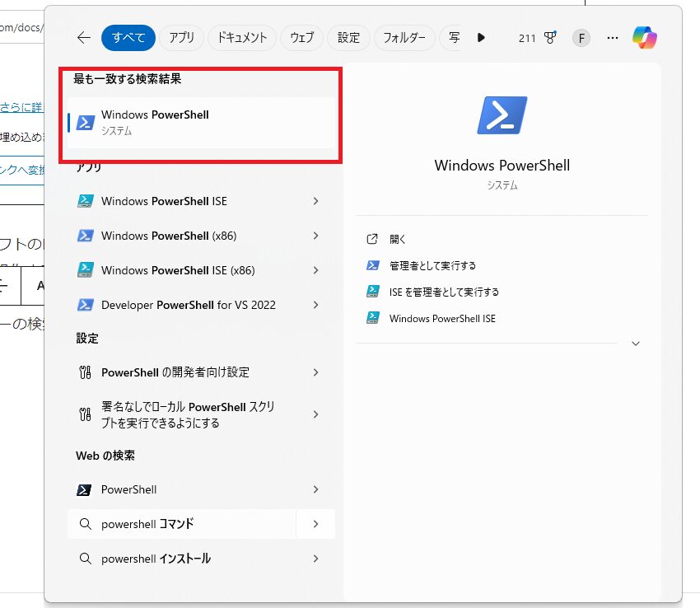
Task: Expand PowerShell の開発者向け設定 chevron
Action: [x=315, y=372]
